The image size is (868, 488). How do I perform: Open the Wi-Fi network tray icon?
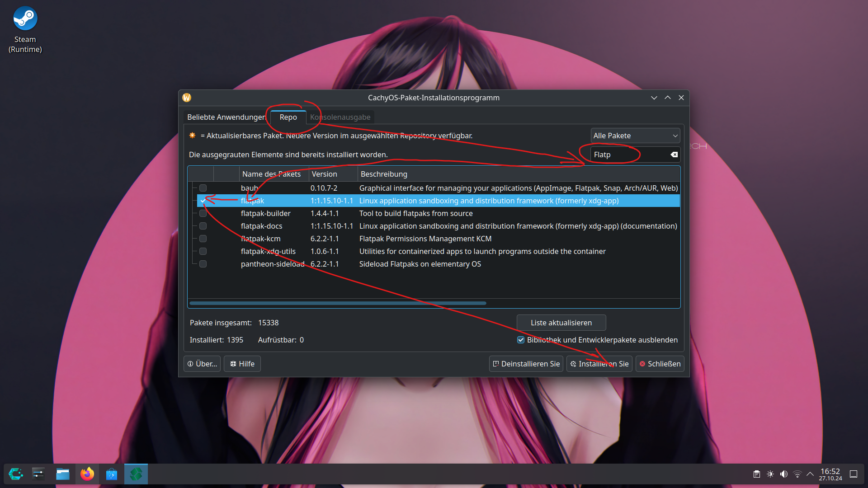point(797,474)
